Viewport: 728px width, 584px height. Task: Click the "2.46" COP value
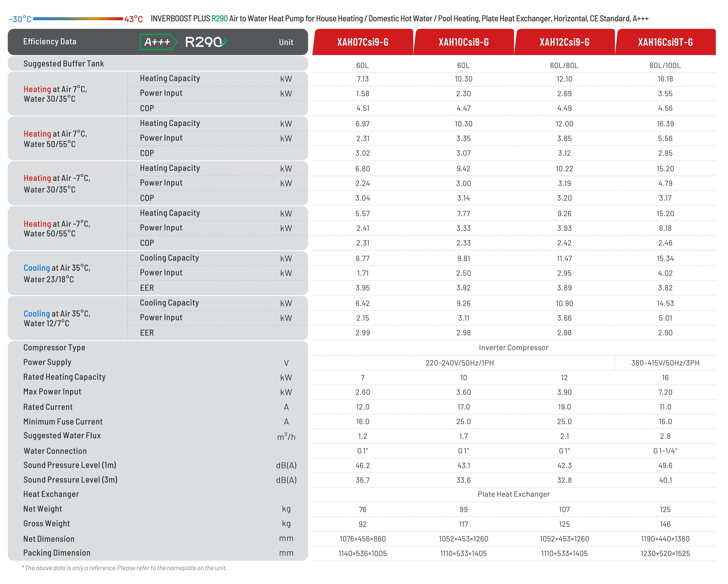(665, 243)
